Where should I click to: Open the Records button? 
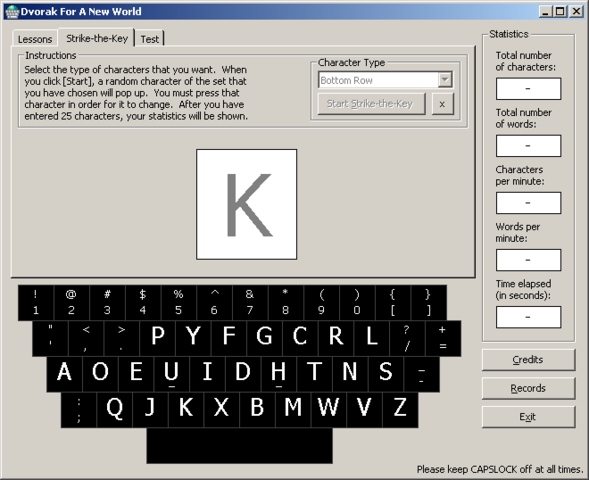point(528,388)
